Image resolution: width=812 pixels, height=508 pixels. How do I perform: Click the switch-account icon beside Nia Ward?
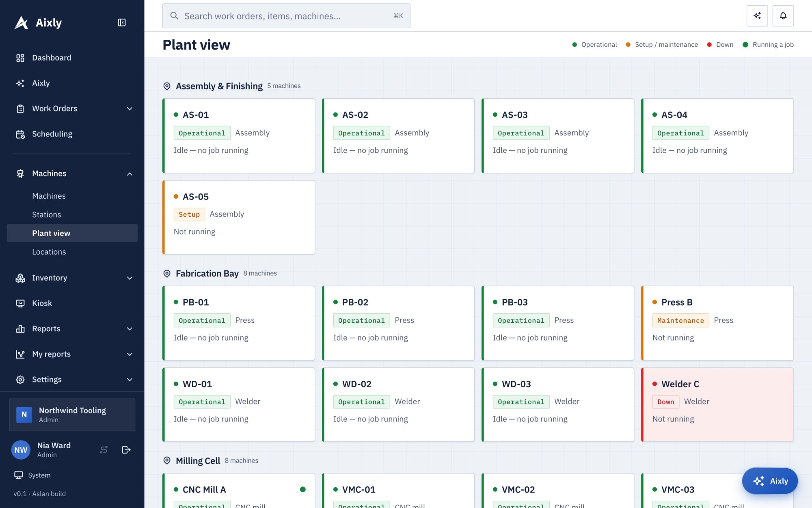point(104,449)
